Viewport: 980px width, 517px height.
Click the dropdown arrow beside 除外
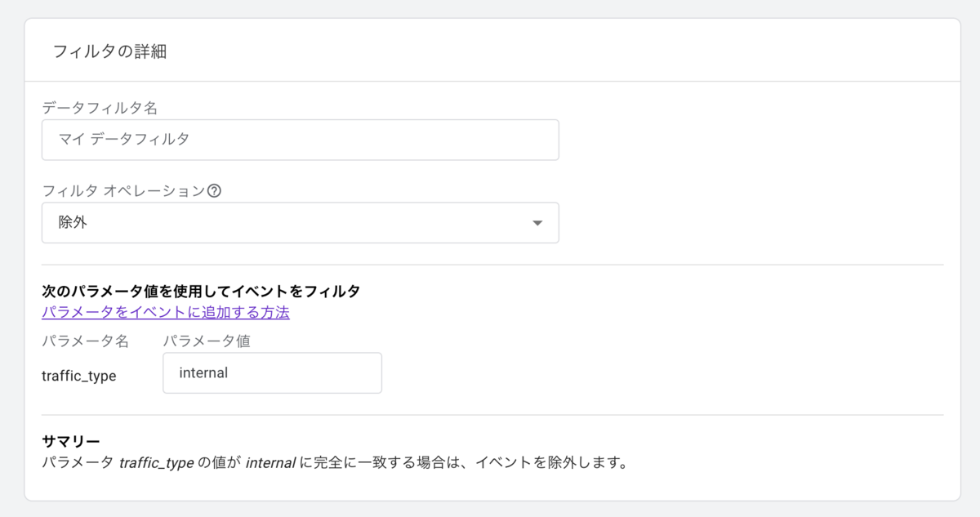pos(538,222)
